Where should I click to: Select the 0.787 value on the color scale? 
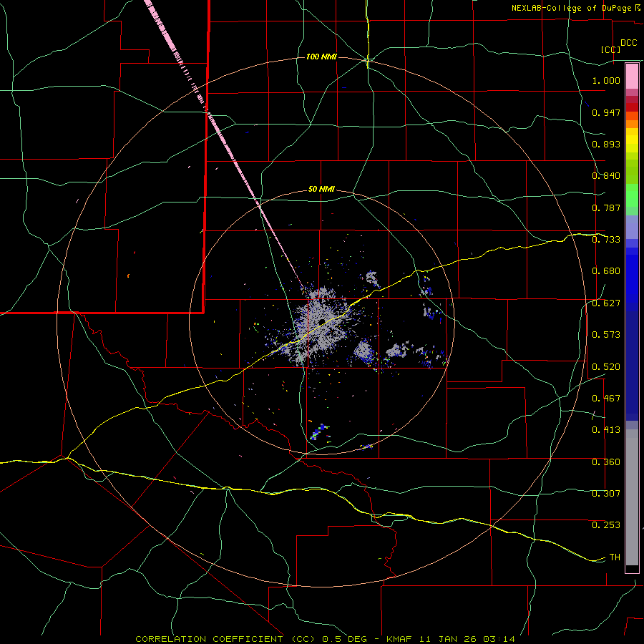[x=606, y=208]
